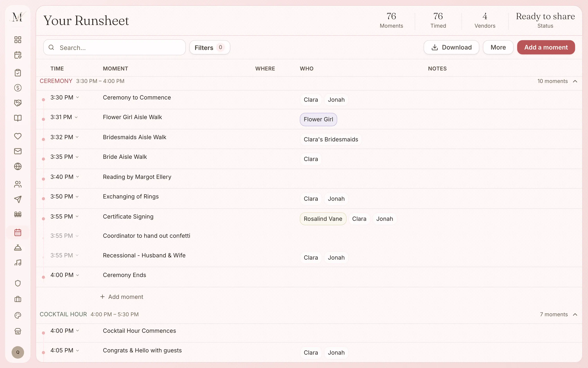Open the handshake vendors icon in sidebar
This screenshot has width=588, height=368.
point(18,103)
